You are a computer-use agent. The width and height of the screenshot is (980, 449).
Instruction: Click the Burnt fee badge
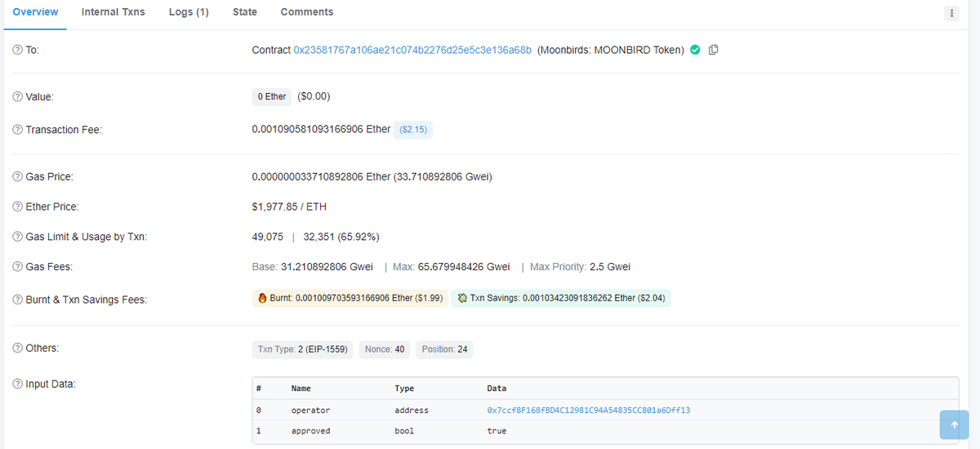(x=350, y=299)
